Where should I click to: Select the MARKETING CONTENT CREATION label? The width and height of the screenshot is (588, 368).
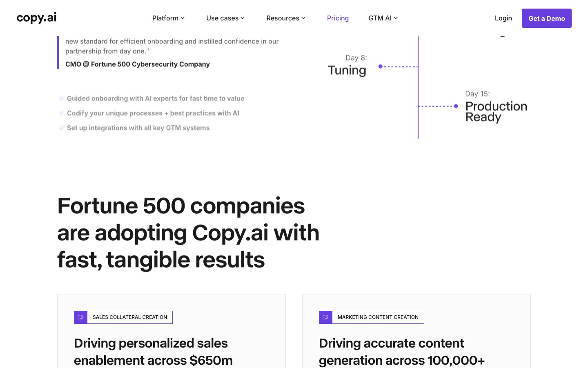pyautogui.click(x=378, y=317)
